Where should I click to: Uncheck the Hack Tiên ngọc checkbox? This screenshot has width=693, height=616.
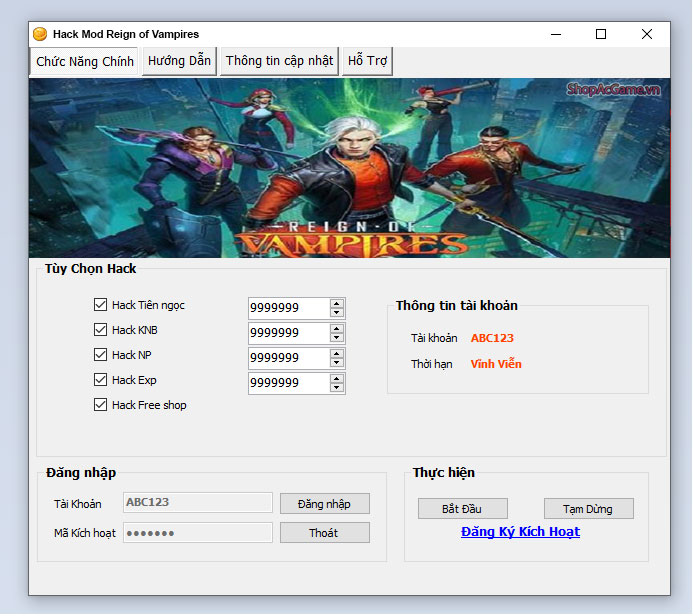click(x=100, y=305)
